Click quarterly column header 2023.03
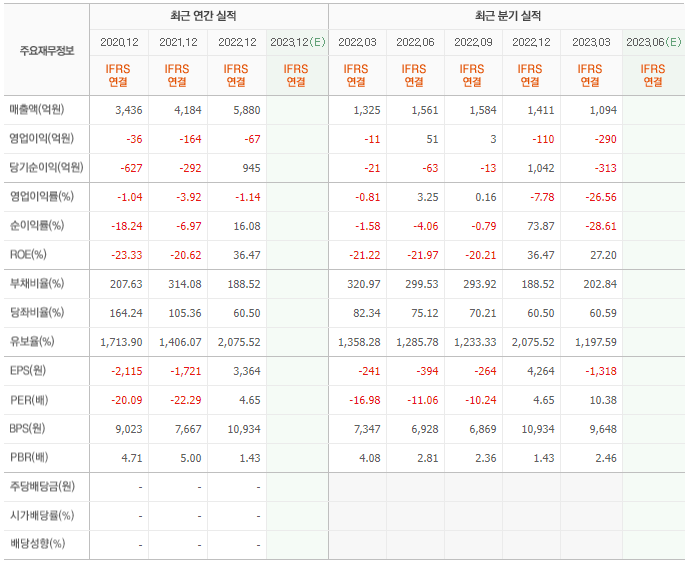689x563 pixels. [591, 42]
